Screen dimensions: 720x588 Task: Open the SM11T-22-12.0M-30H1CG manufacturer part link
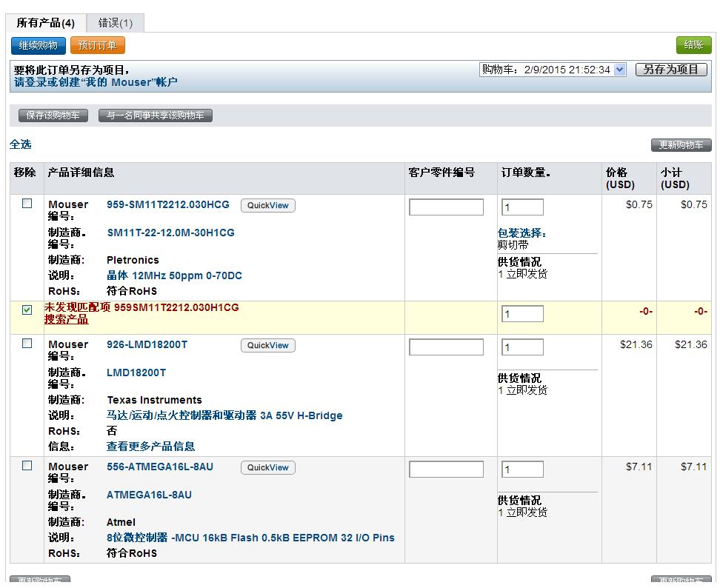coord(171,233)
